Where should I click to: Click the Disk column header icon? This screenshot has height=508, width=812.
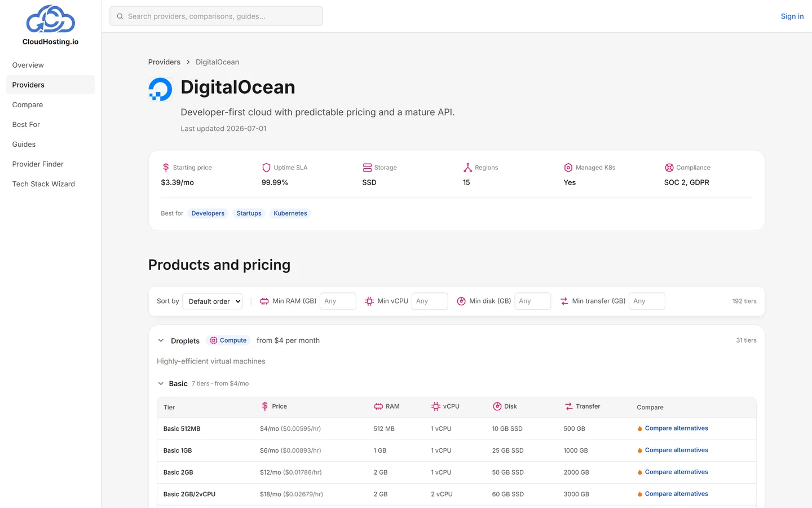click(x=497, y=406)
